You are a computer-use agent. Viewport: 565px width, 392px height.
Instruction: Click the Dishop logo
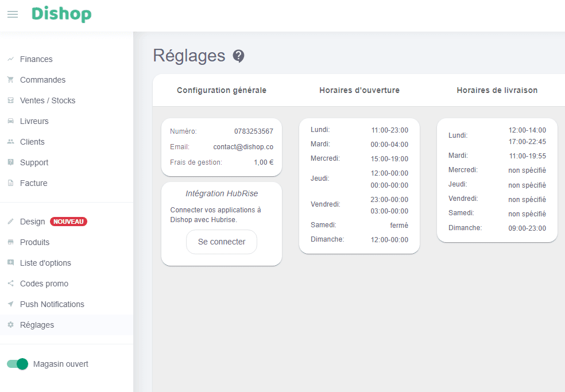pos(61,14)
